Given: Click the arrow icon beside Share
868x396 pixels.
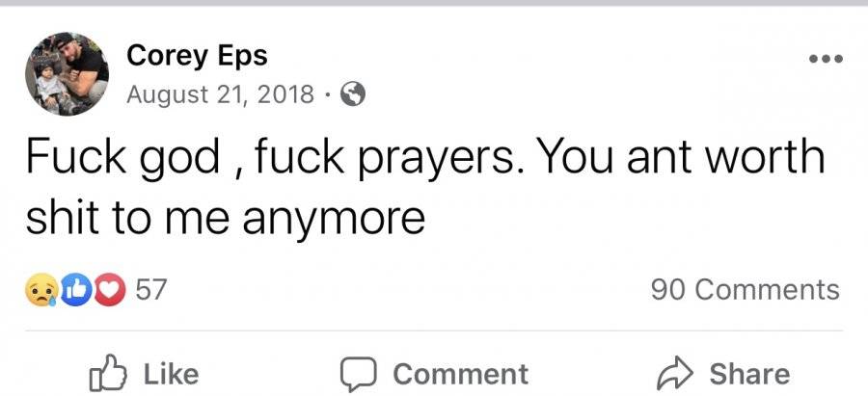Looking at the screenshot, I should 674,373.
